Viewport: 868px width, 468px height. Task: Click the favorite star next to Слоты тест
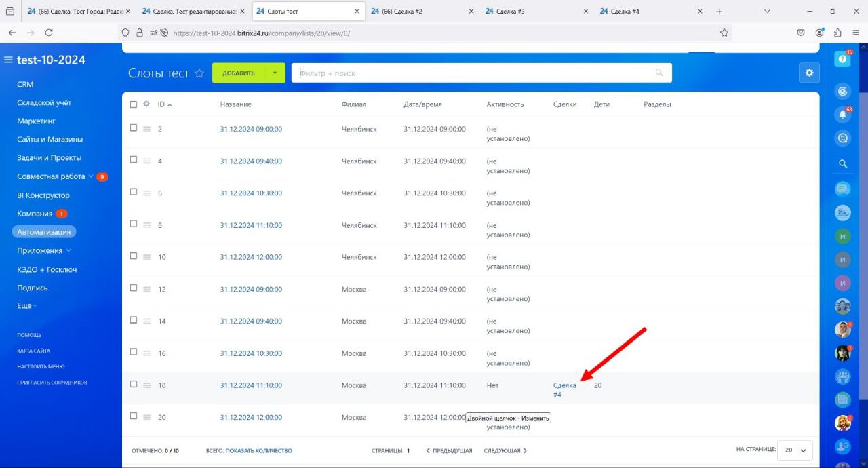tap(199, 73)
